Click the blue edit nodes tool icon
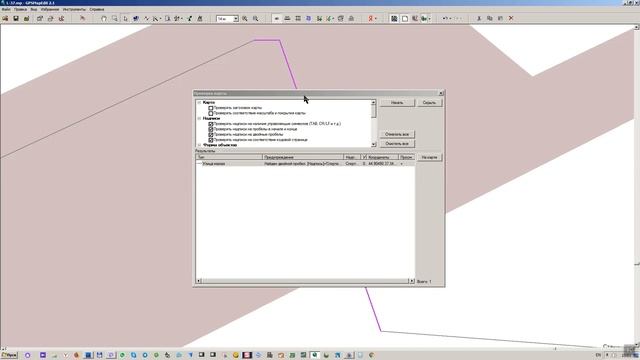The height and width of the screenshot is (360, 640). 136,18
